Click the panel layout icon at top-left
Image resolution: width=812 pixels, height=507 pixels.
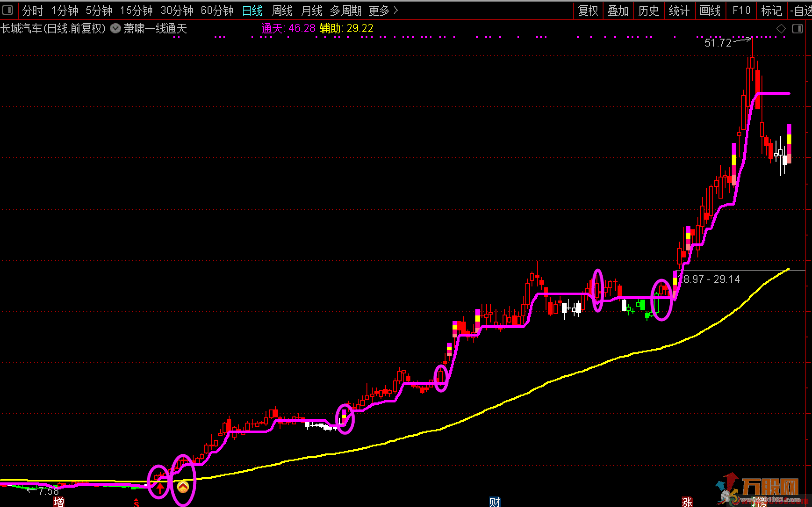pos(7,10)
